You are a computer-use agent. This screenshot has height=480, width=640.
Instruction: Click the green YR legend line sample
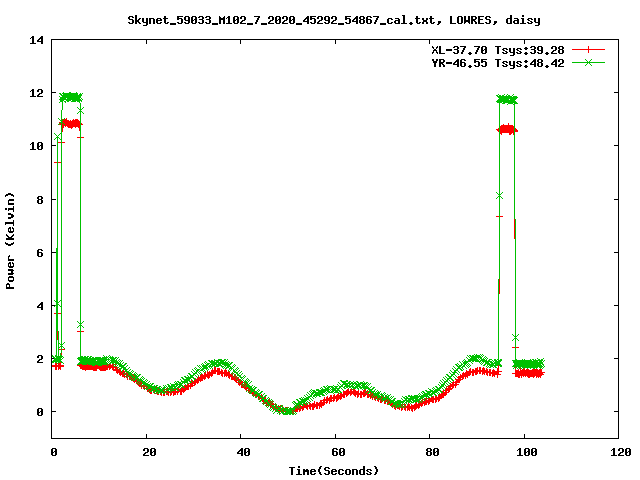[588, 62]
